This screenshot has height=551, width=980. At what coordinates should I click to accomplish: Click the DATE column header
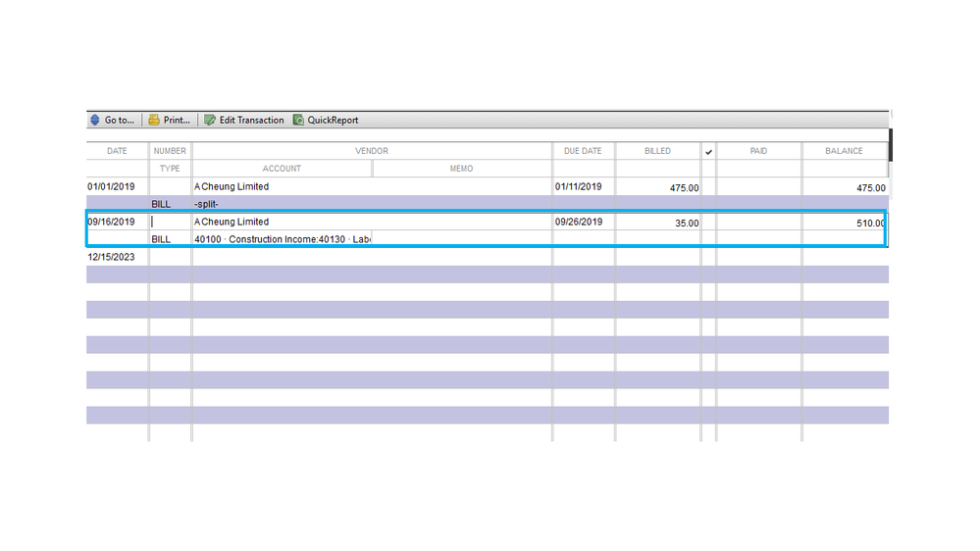117,151
